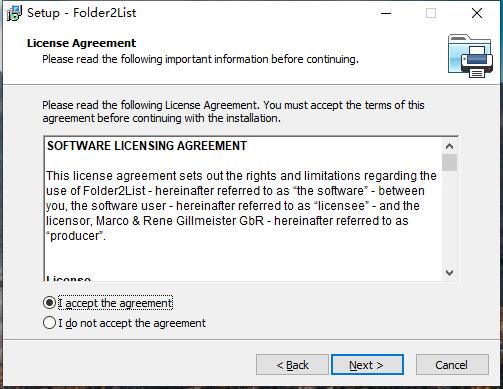
Task: Click the SOFTWARE LICENSING AGREEMENT heading
Action: [147, 146]
